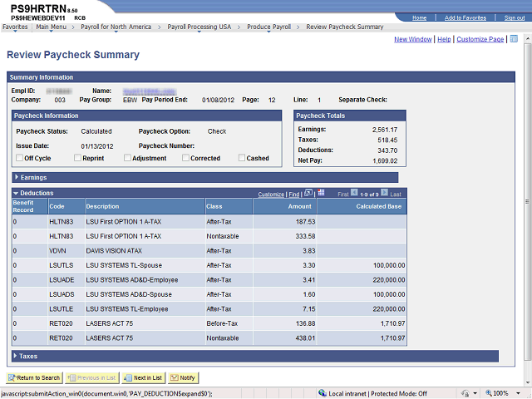Open Payroll Processing USA breadcrumb
Viewport: 532px width, 399px height.
[199, 27]
